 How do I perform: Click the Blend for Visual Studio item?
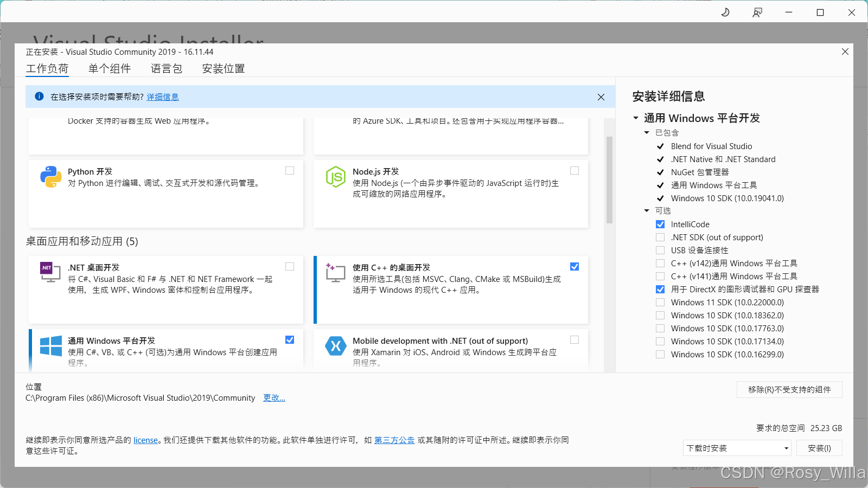click(711, 146)
